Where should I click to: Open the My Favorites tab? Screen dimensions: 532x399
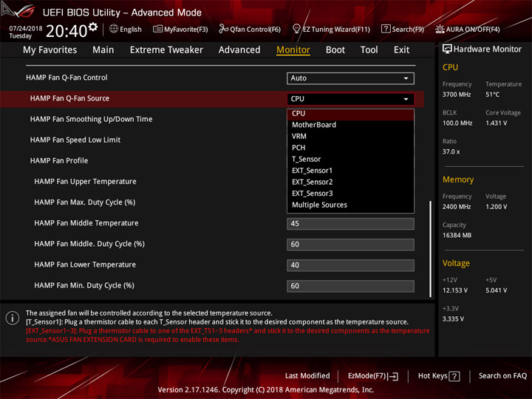[50, 50]
